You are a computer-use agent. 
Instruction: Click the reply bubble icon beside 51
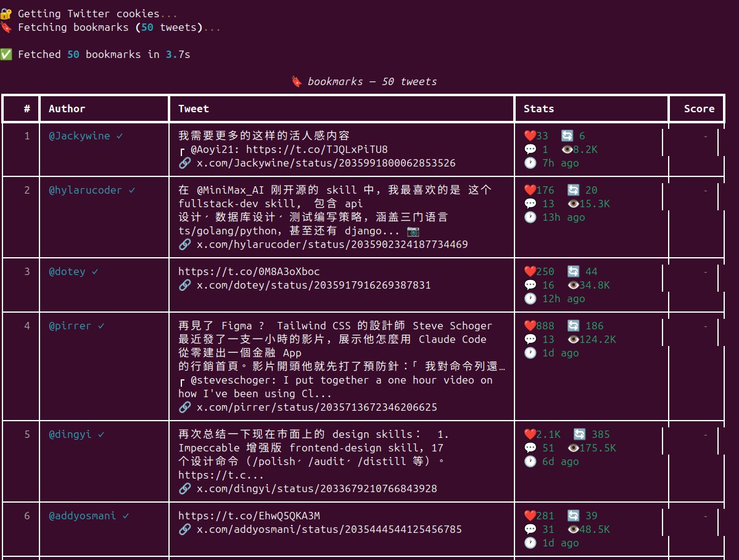[x=531, y=448]
